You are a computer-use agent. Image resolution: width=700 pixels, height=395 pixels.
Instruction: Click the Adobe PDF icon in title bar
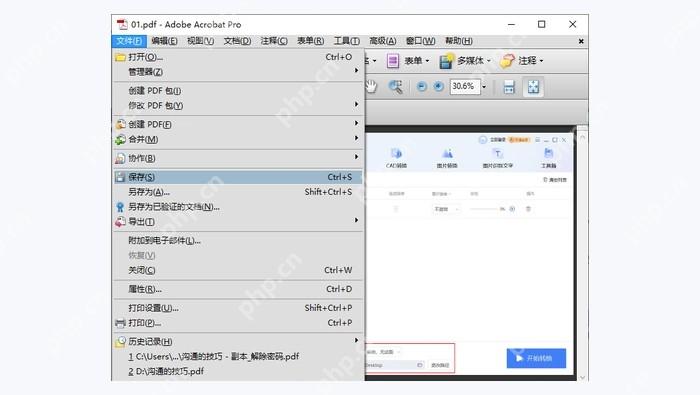[x=122, y=25]
